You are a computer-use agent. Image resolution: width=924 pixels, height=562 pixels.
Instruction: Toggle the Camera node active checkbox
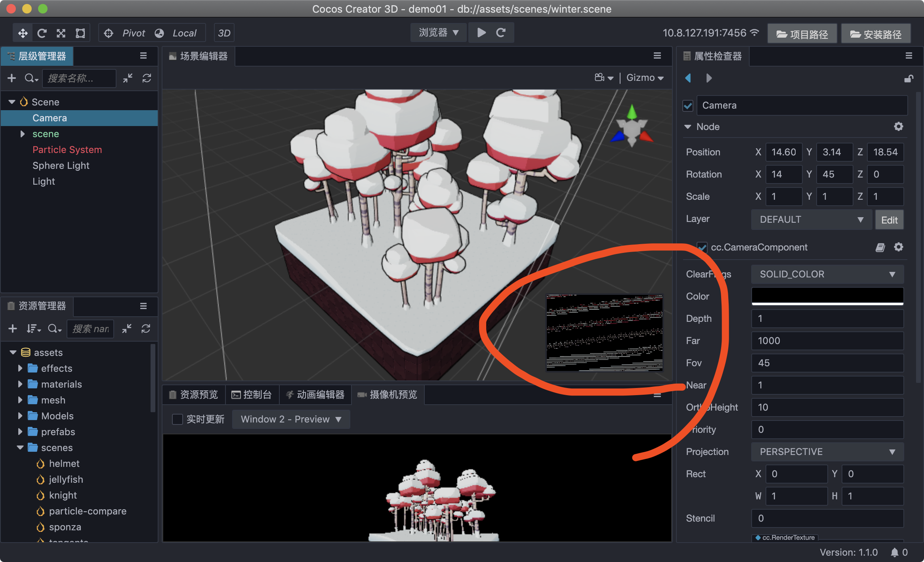point(688,106)
